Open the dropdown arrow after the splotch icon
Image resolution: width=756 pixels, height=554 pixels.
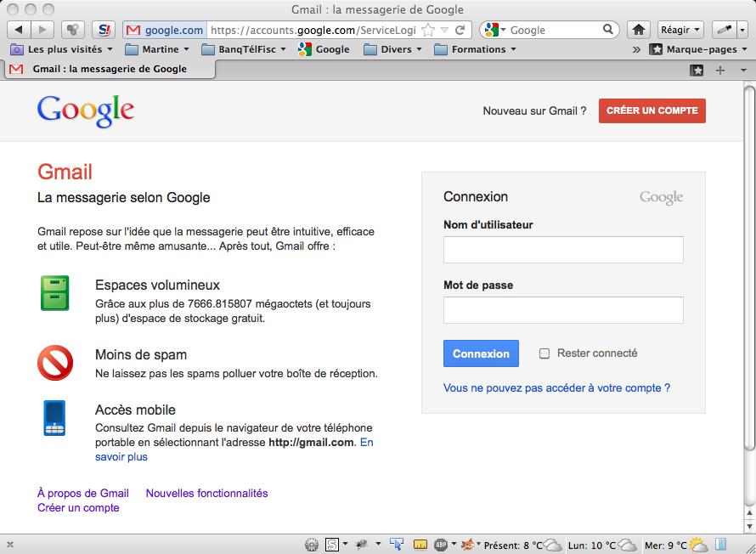click(x=379, y=545)
